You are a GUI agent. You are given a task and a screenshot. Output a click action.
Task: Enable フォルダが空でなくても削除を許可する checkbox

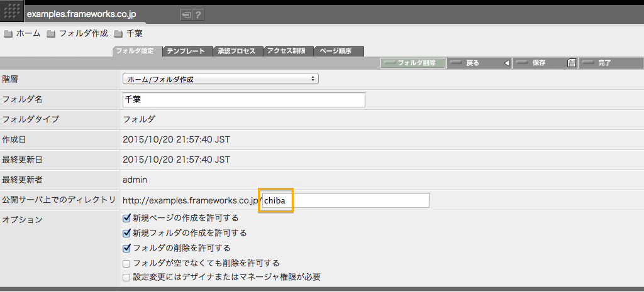(x=126, y=263)
